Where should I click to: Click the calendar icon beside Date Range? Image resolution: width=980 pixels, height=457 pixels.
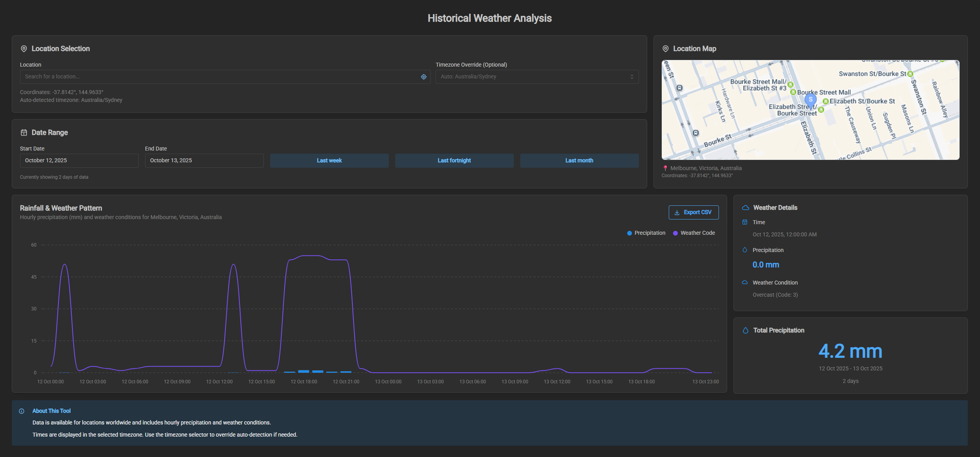pyautogui.click(x=24, y=132)
